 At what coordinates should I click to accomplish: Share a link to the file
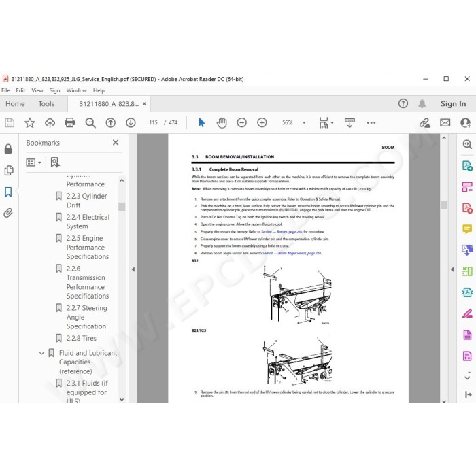click(425, 122)
